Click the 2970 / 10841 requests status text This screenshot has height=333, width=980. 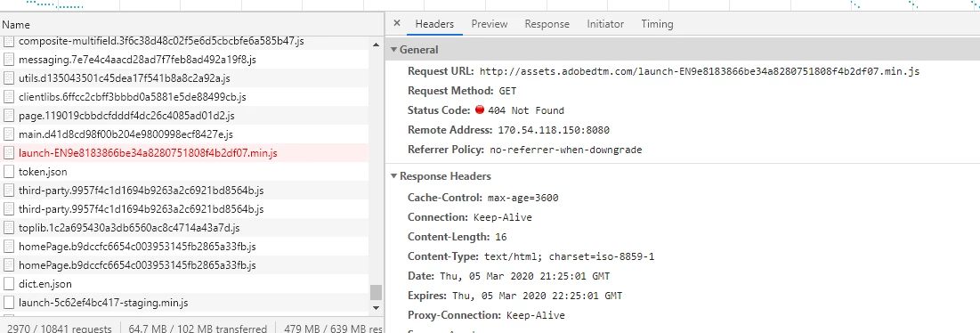tap(60, 328)
